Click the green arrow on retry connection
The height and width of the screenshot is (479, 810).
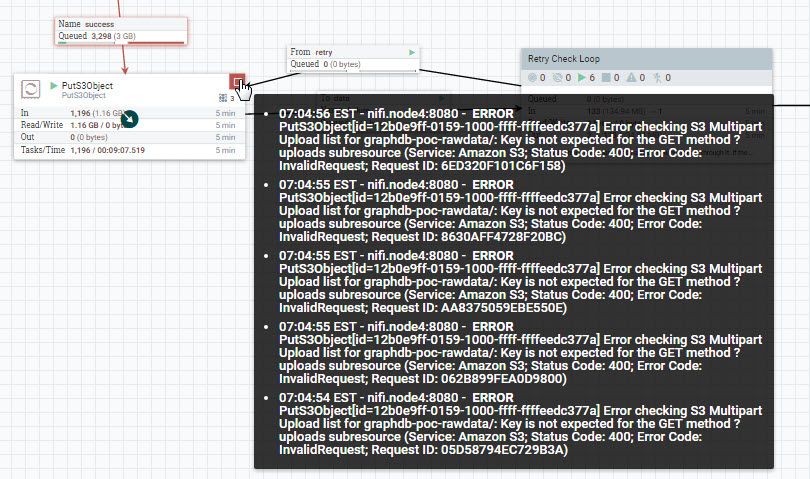[x=412, y=52]
